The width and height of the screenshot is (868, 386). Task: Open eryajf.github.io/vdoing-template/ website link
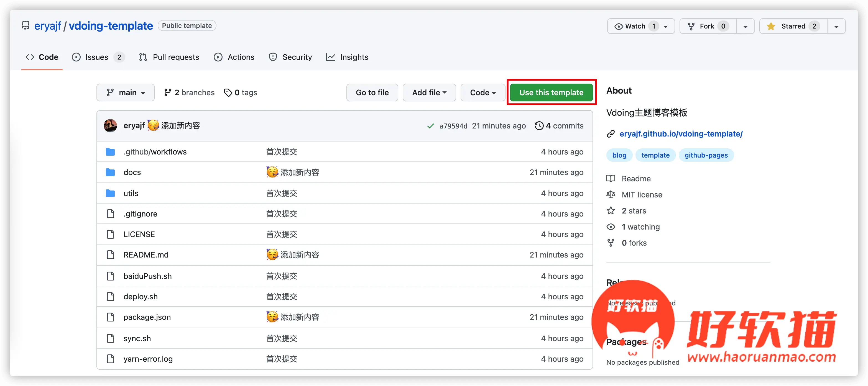[681, 134]
